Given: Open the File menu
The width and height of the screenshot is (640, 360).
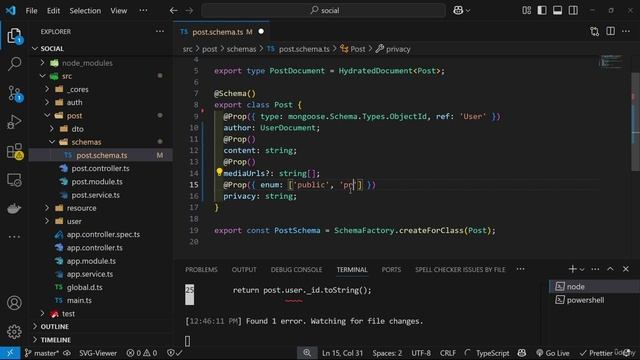Looking at the screenshot, I should coord(31,11).
